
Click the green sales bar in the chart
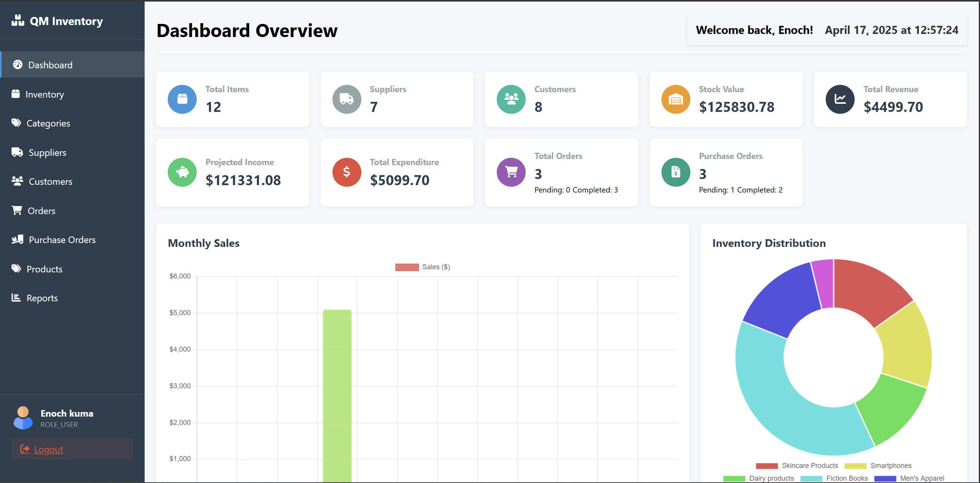(337, 386)
